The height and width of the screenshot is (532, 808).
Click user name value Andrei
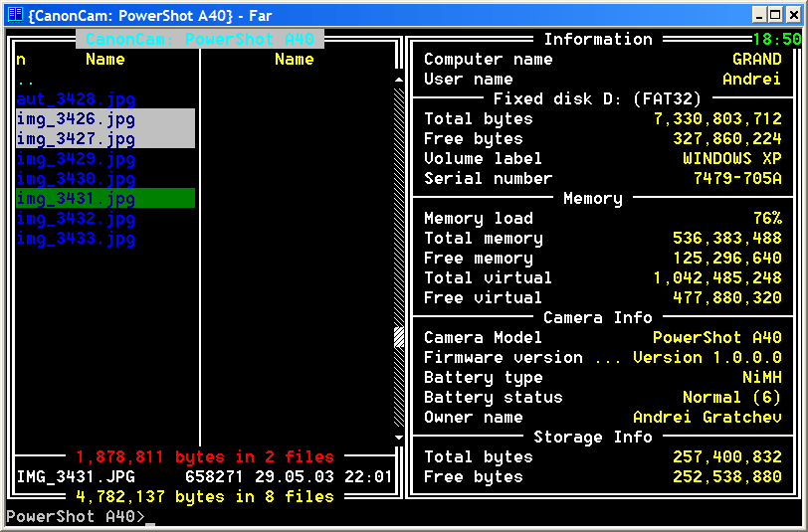tap(752, 79)
